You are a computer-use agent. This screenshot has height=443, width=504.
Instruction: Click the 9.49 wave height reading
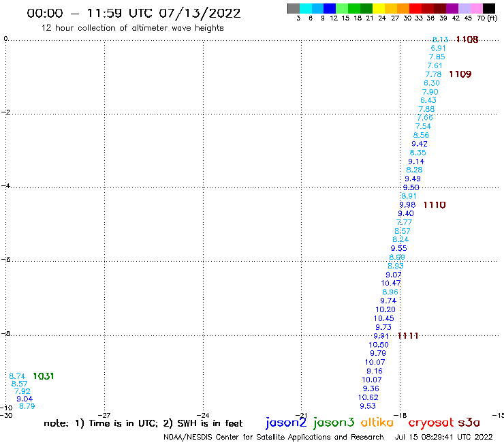(412, 179)
